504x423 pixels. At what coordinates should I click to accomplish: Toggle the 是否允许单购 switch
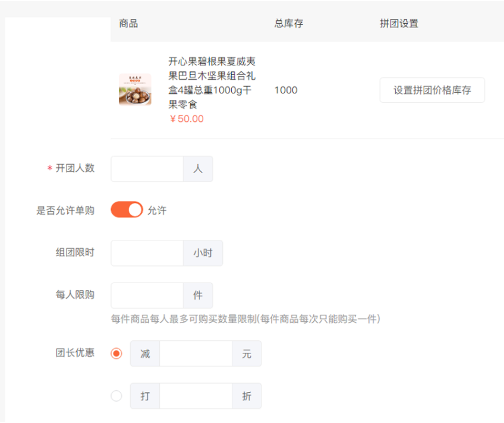pos(127,210)
